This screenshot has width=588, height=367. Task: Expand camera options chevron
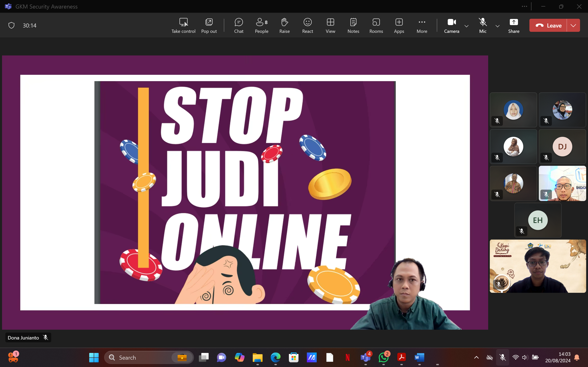(467, 26)
